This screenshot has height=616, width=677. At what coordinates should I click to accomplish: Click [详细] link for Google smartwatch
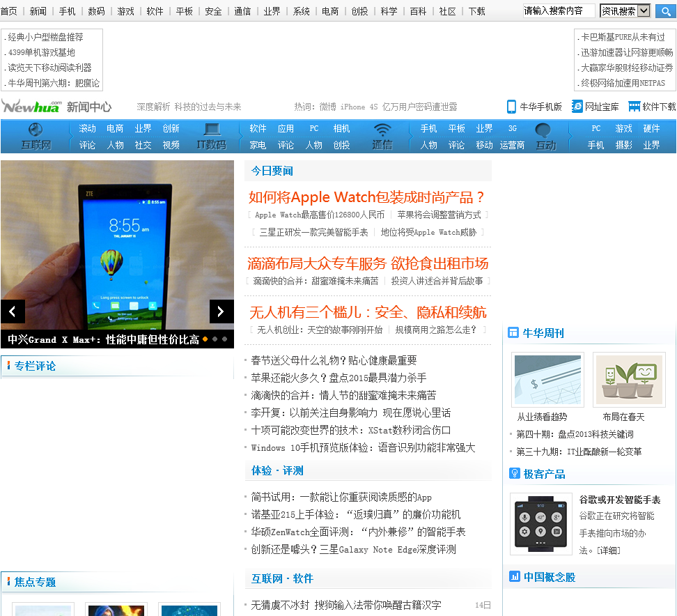click(x=608, y=550)
